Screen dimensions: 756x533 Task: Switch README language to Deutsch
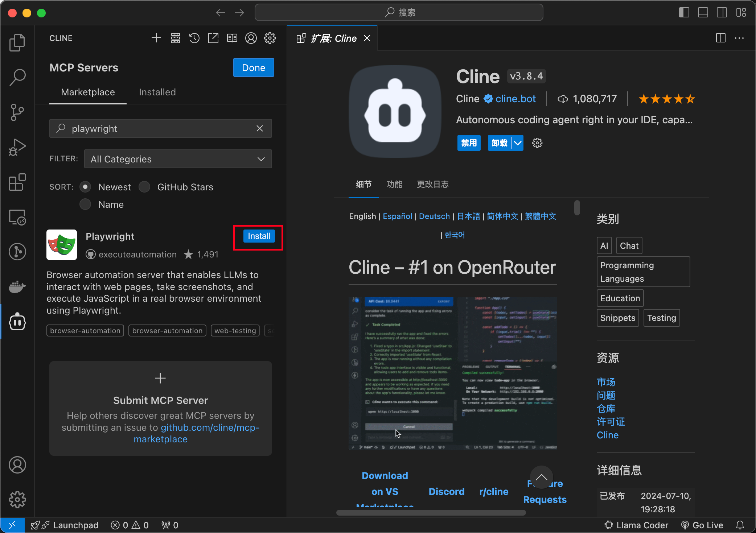(434, 216)
